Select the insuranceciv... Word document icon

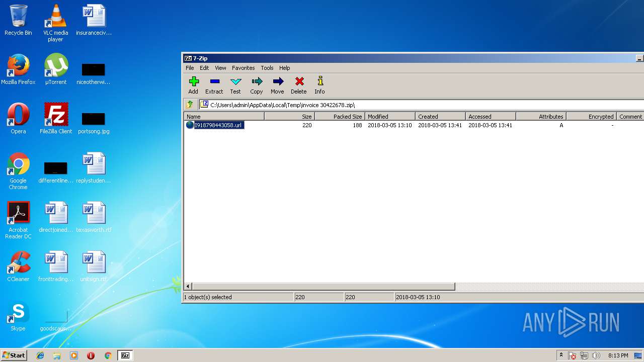point(94,20)
